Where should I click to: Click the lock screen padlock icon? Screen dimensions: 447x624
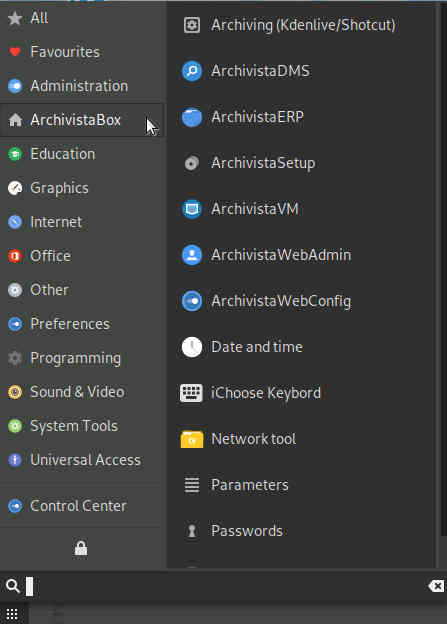click(81, 548)
